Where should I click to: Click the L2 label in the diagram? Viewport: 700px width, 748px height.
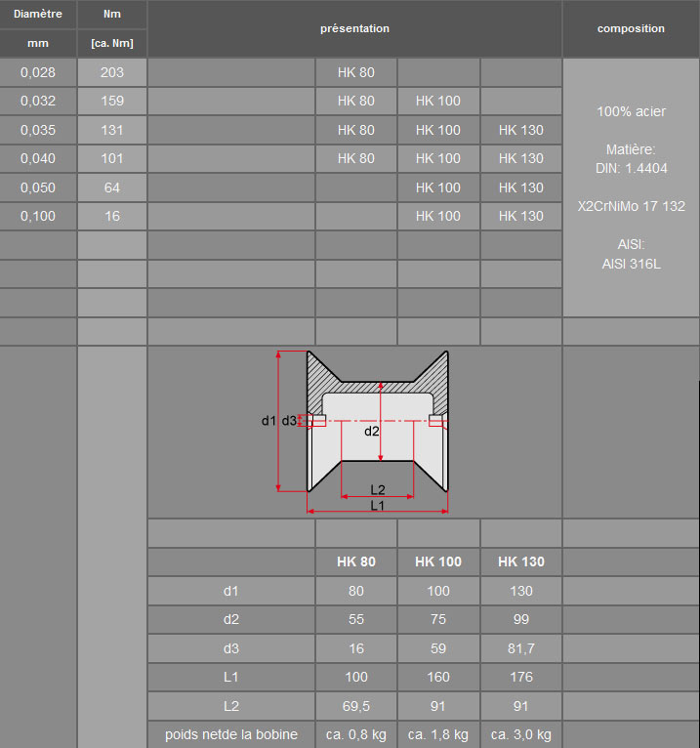pos(377,490)
